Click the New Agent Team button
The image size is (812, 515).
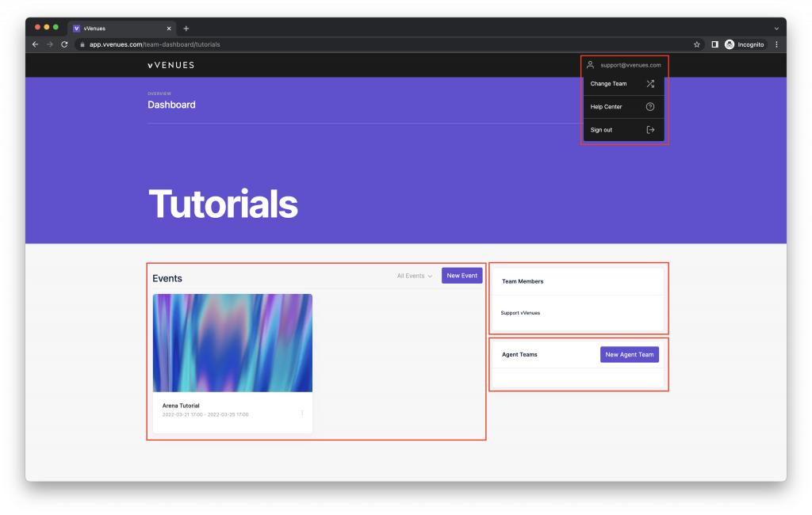pos(629,354)
